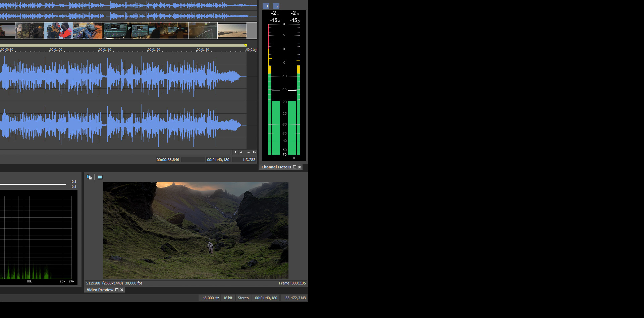Click the scroll right arrow below waveform
Image resolution: width=644 pixels, height=318 pixels.
point(235,152)
